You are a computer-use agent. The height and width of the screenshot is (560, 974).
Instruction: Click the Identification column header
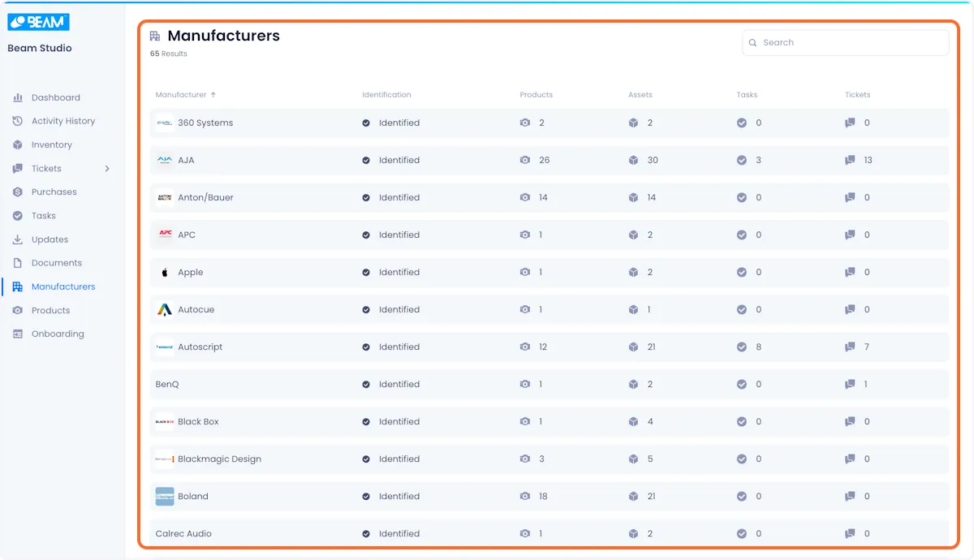point(386,95)
